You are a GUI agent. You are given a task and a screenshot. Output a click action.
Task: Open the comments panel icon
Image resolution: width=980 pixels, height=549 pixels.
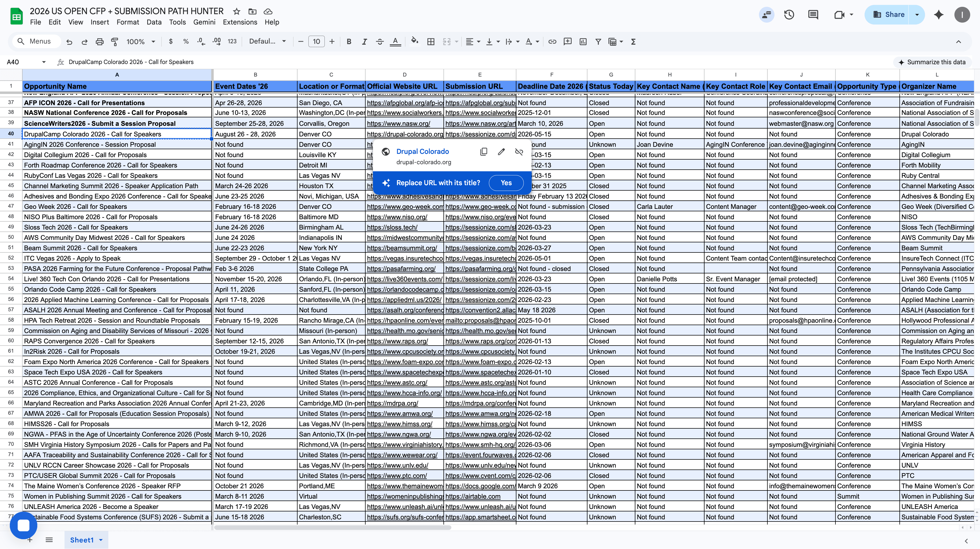tap(813, 15)
